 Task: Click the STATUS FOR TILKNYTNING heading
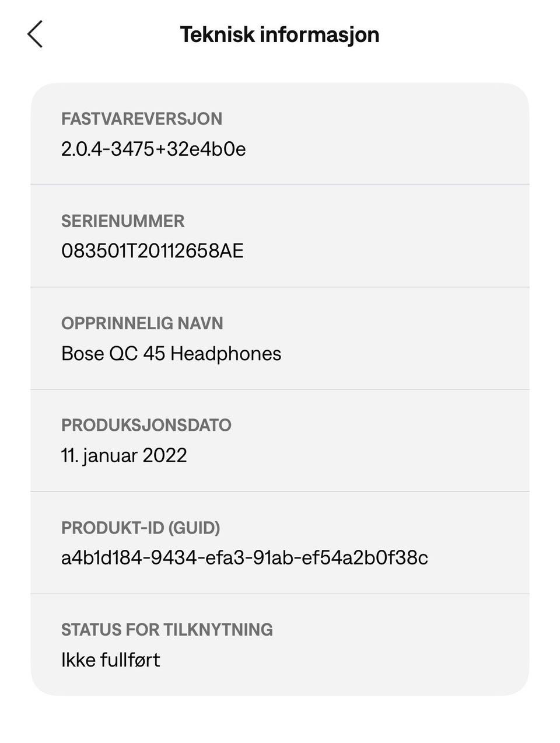[x=167, y=629]
